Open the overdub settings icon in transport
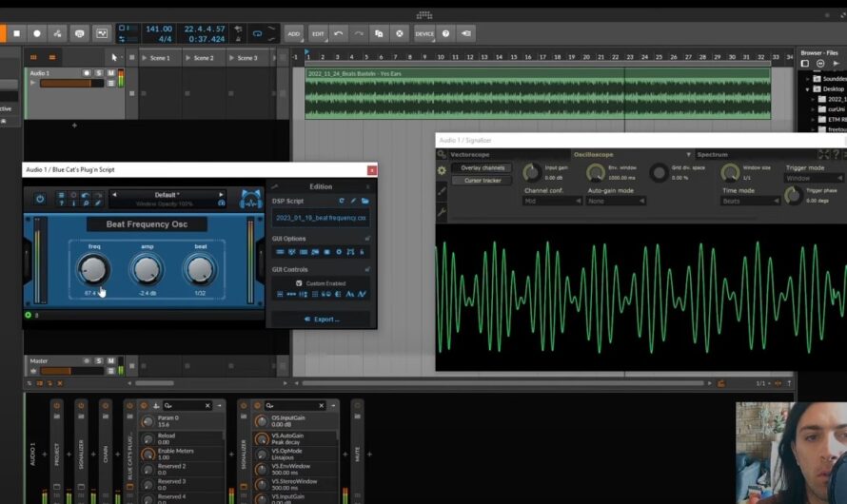The height and width of the screenshot is (504, 847). [x=79, y=33]
